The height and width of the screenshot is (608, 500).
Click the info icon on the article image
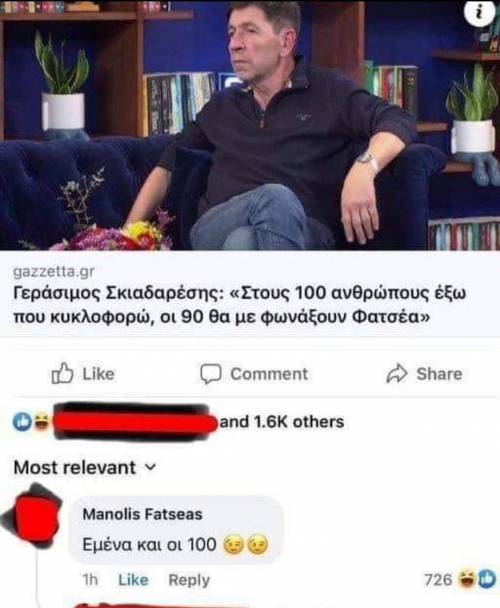(x=480, y=13)
